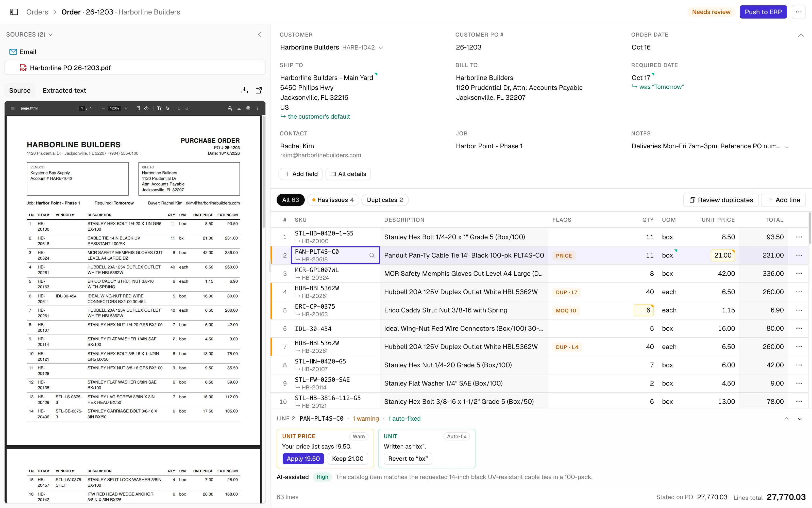Open All details view
The width and height of the screenshot is (812, 508).
tap(348, 174)
